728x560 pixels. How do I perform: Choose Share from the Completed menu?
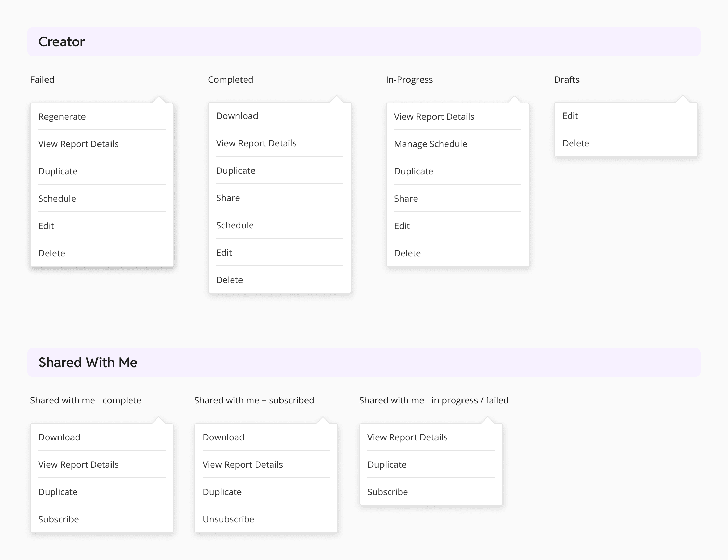click(228, 198)
